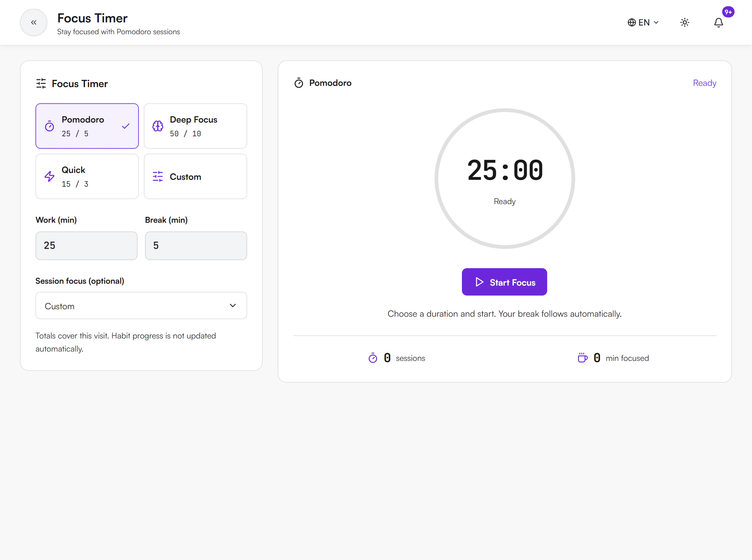Click the 'Stay focused with Pomodoro sessions' subtitle

(118, 32)
